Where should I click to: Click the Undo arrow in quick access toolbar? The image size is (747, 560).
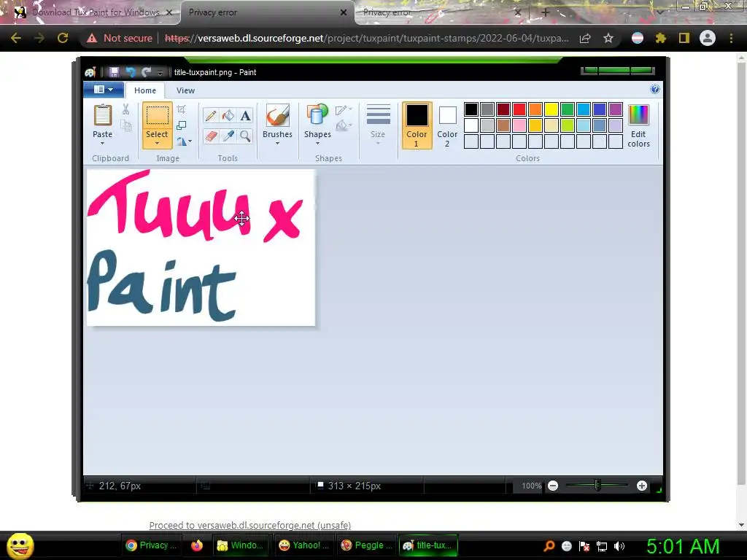(x=130, y=72)
